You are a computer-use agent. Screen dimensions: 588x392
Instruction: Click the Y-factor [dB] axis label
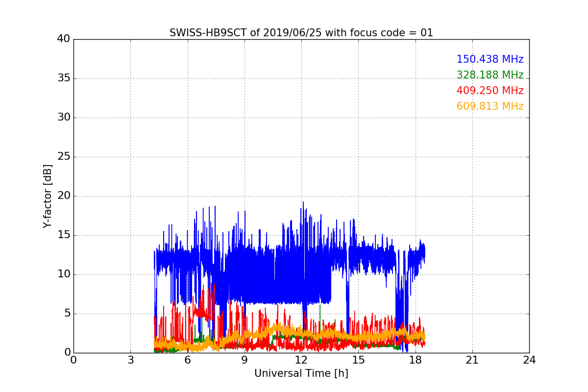[x=48, y=196]
